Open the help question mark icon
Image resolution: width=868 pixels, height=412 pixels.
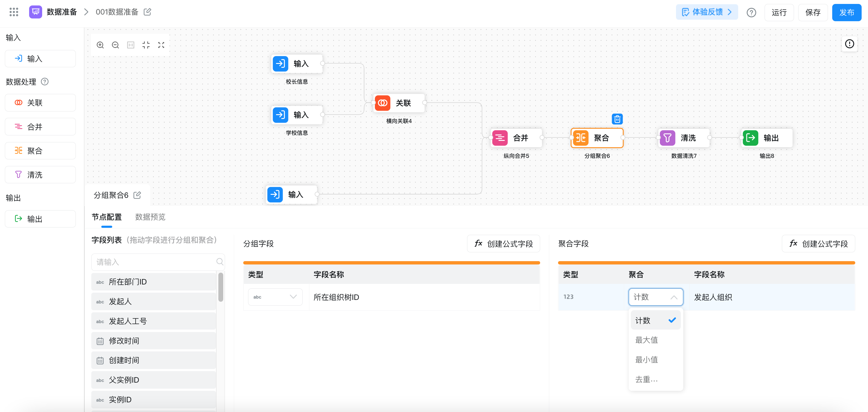point(751,12)
